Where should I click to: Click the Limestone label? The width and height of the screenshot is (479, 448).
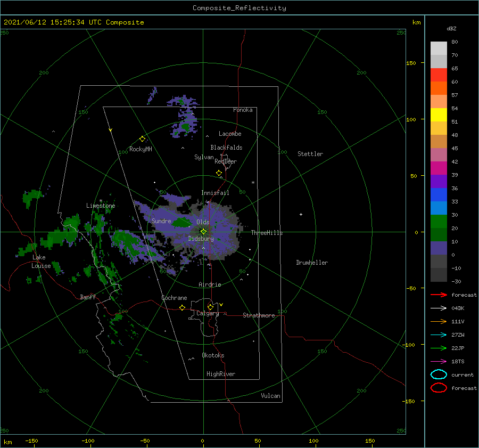click(x=101, y=206)
